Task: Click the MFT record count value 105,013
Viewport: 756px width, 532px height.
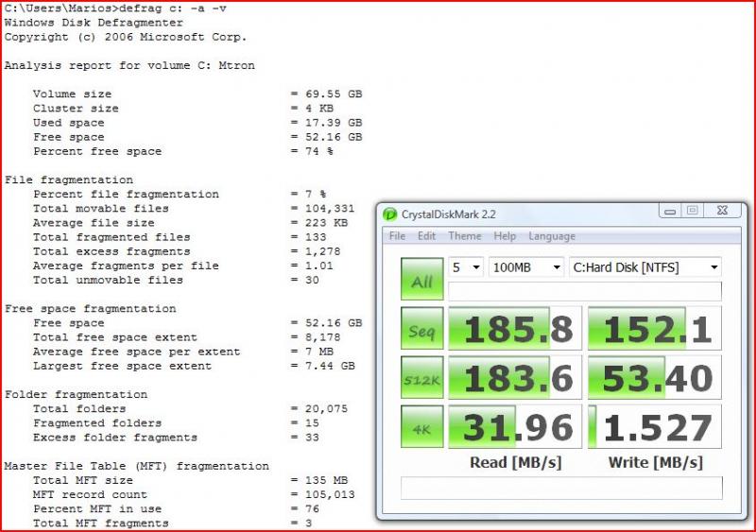Action: click(329, 494)
